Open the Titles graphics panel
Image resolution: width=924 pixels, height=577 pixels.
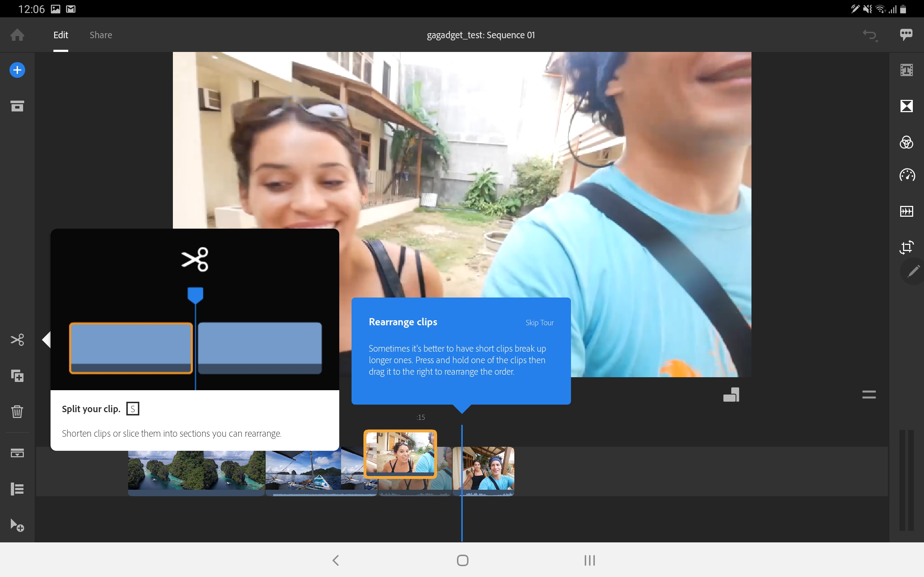tap(906, 70)
